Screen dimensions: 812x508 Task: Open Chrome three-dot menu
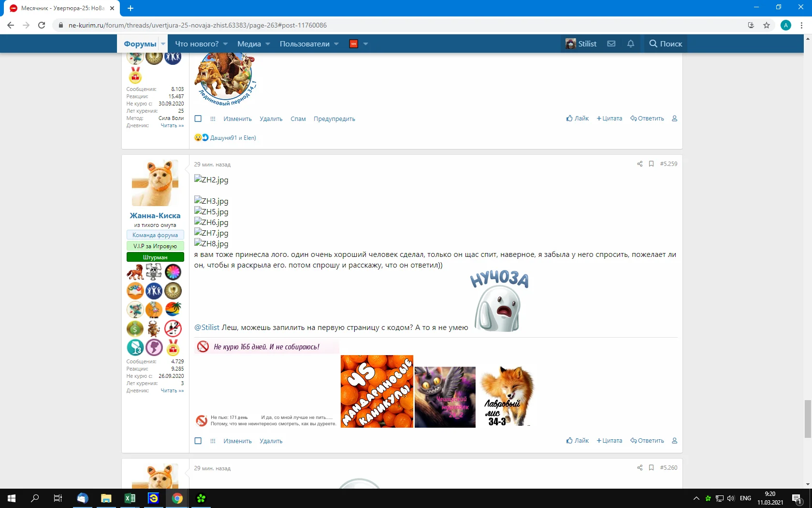click(802, 25)
